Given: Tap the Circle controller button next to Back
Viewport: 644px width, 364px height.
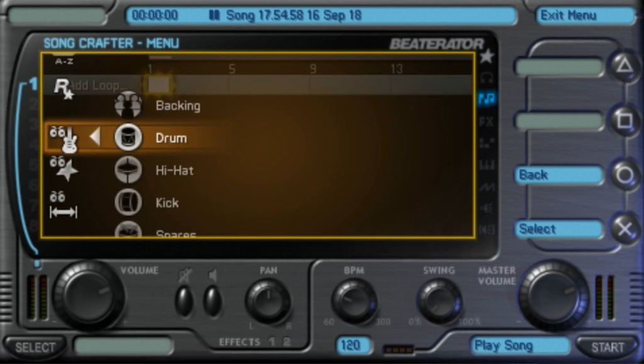Looking at the screenshot, I should (x=625, y=175).
